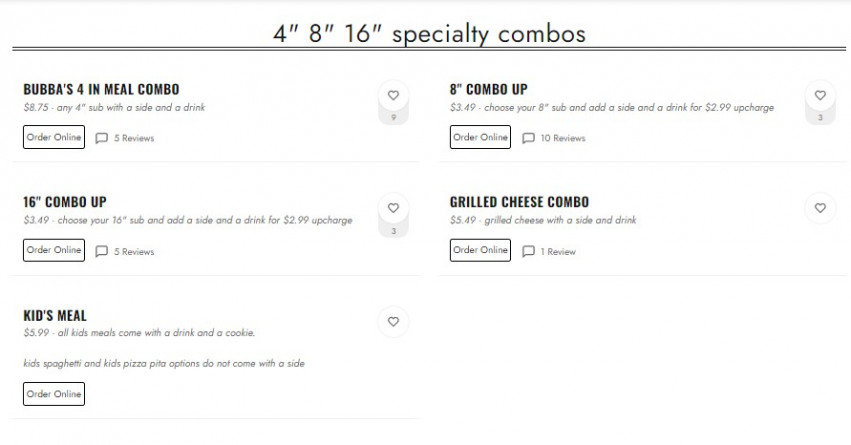
Task: Open the Grilled Cheese Combo item title
Action: point(519,202)
